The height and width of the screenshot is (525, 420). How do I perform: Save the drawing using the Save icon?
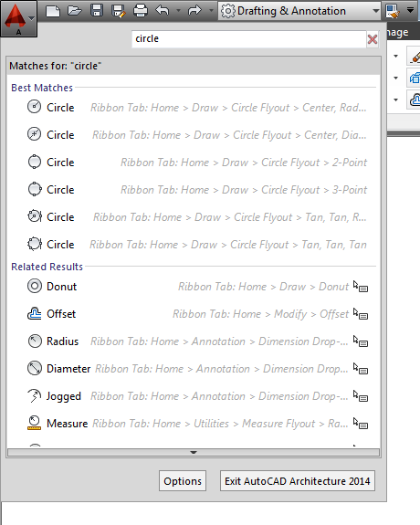[97, 11]
